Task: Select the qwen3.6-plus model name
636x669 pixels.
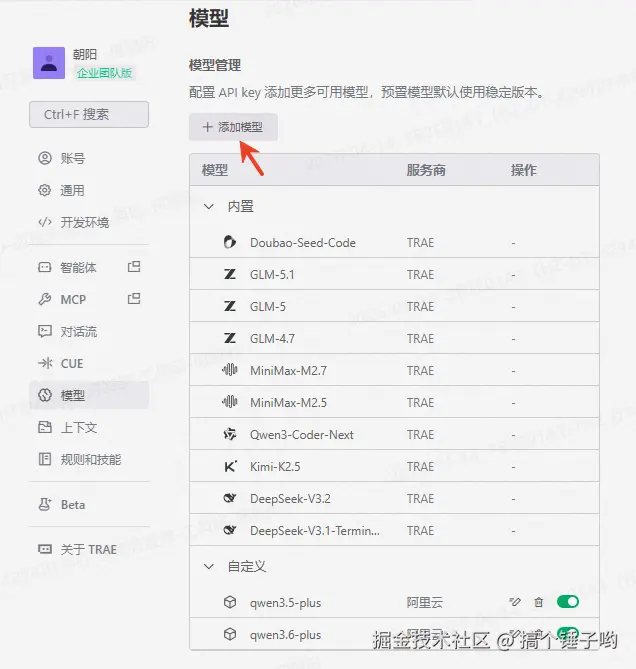Action: 285,635
